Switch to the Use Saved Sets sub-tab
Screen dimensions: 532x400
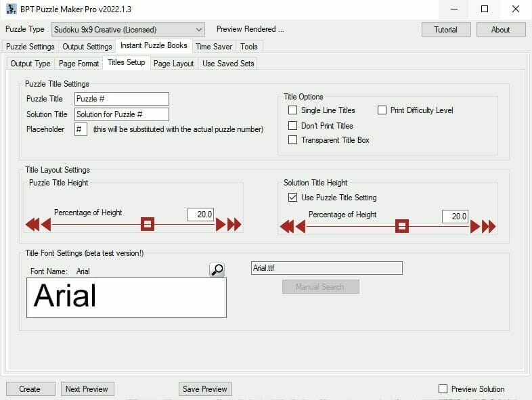[x=228, y=64]
